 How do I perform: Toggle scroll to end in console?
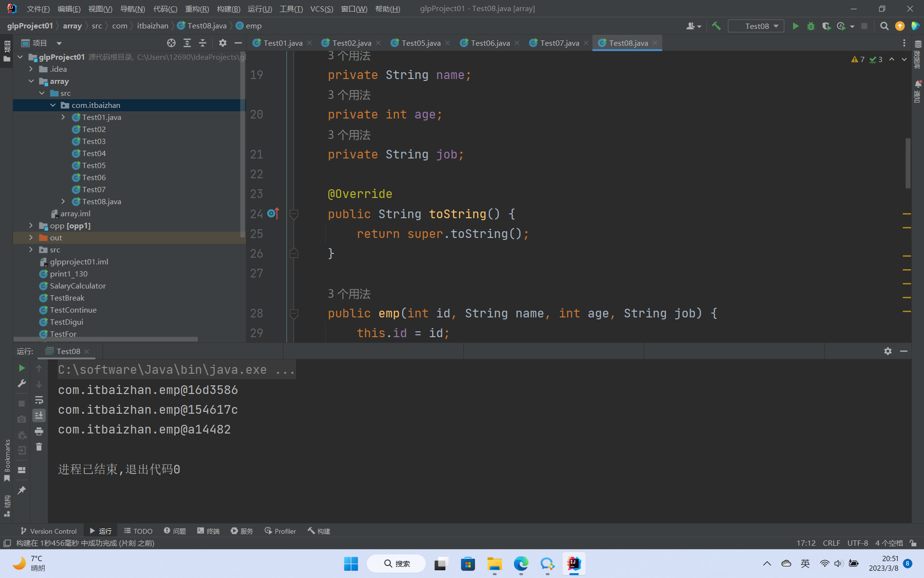pyautogui.click(x=39, y=415)
